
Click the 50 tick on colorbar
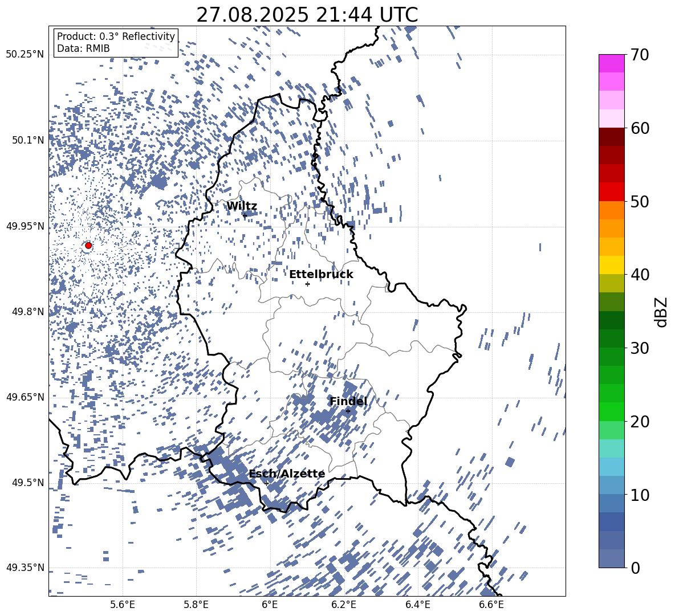coord(639,201)
